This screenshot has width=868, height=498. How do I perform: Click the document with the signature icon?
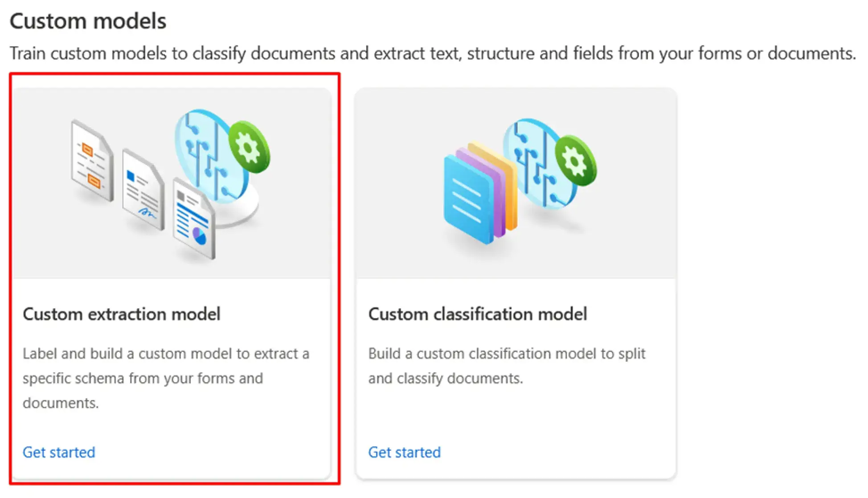point(143,190)
